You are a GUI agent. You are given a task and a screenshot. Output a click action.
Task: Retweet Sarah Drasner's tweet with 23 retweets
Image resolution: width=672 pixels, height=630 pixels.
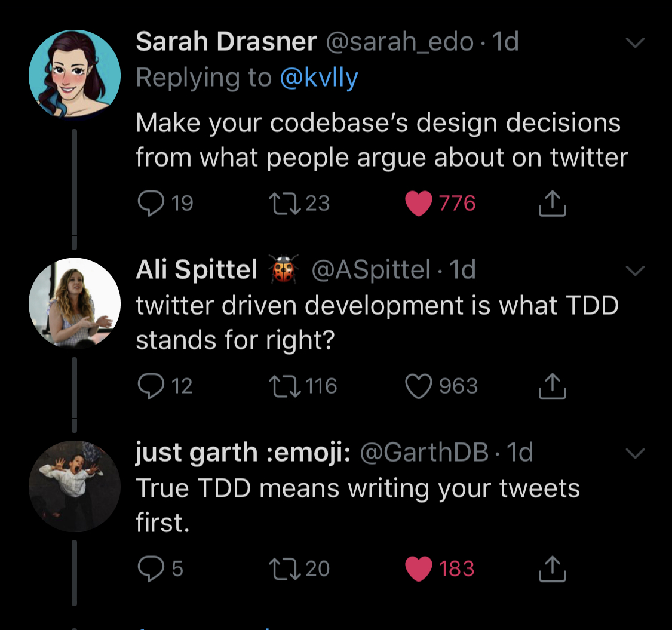(x=284, y=203)
